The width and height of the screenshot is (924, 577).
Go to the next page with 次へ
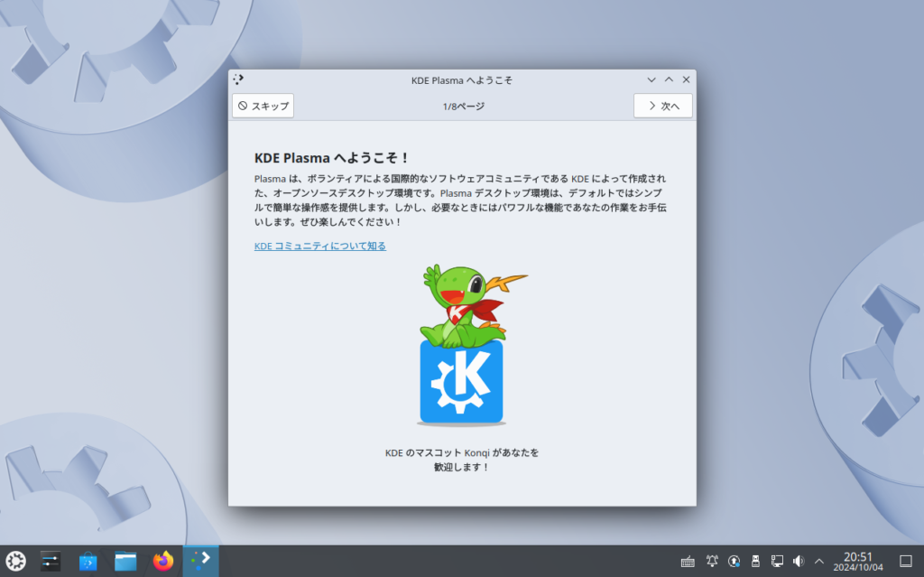tap(662, 106)
